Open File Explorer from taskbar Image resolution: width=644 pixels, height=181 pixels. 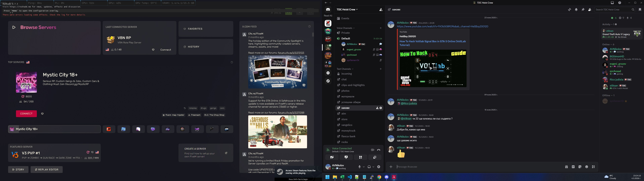click(x=335, y=177)
